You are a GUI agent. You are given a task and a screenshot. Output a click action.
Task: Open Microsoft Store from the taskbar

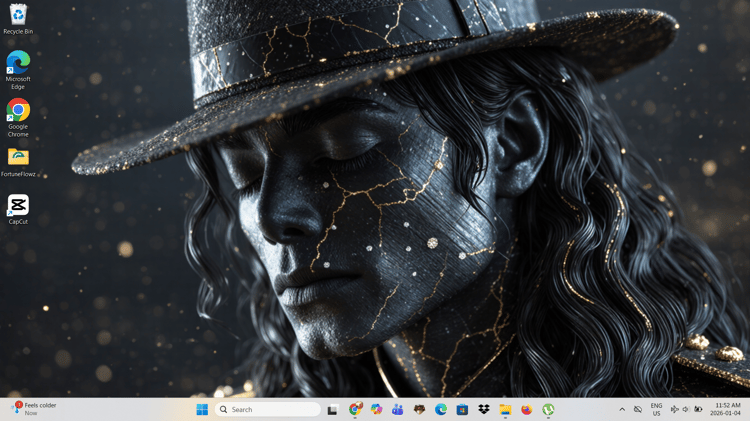tap(462, 410)
